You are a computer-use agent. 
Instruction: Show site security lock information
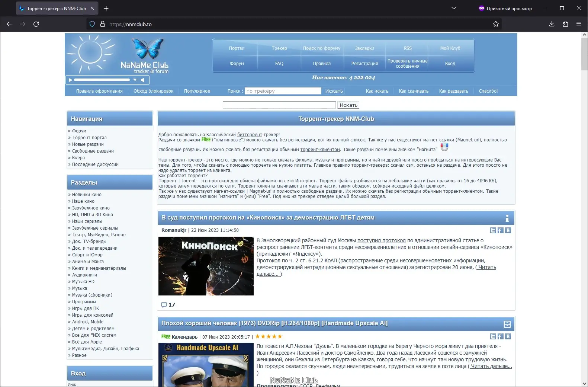pos(103,24)
